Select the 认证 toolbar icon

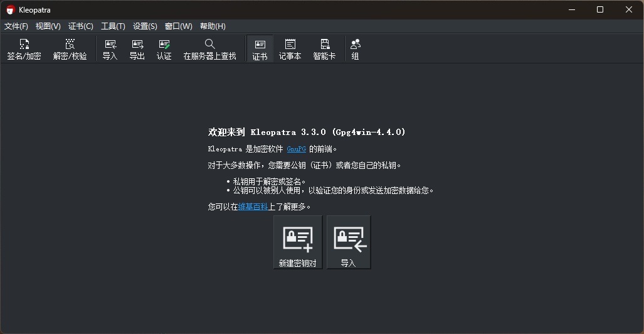pyautogui.click(x=164, y=50)
